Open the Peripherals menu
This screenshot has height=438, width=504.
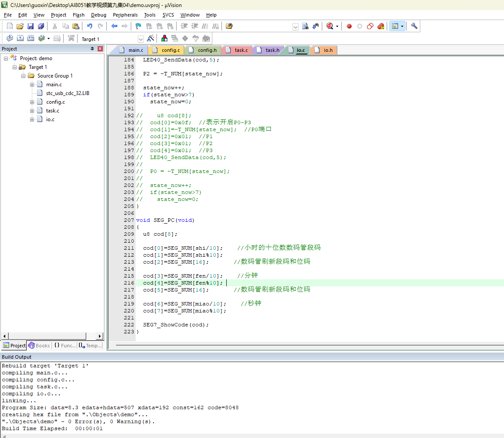pos(125,15)
